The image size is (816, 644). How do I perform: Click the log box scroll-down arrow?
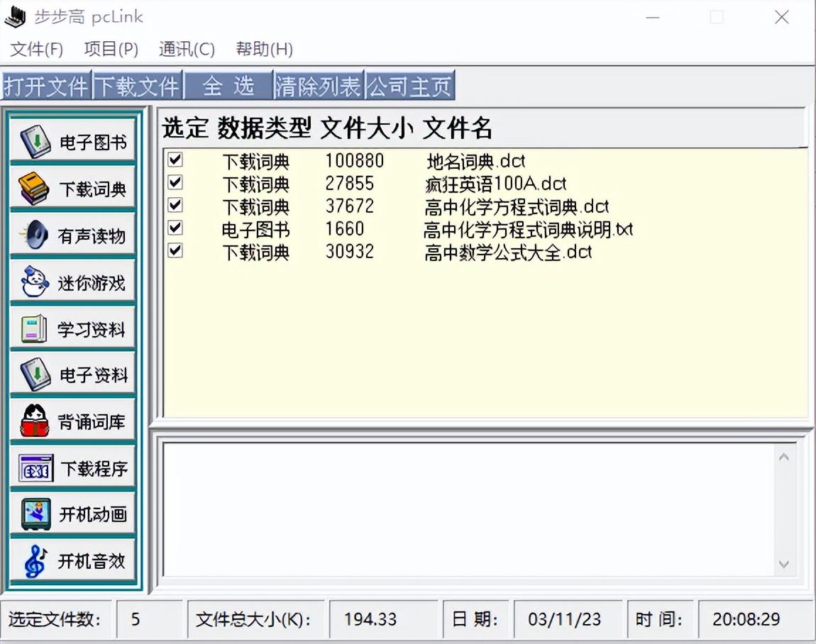pos(784,564)
